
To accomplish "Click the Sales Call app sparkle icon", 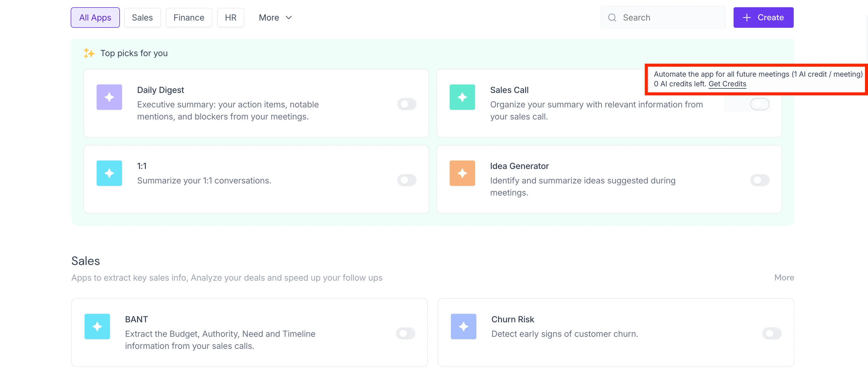I will (x=462, y=97).
